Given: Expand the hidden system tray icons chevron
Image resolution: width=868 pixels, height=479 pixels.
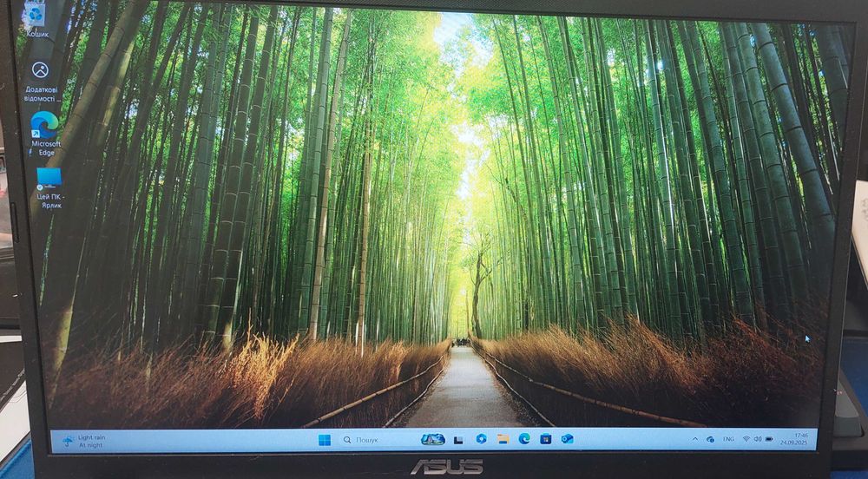Looking at the screenshot, I should [x=695, y=439].
